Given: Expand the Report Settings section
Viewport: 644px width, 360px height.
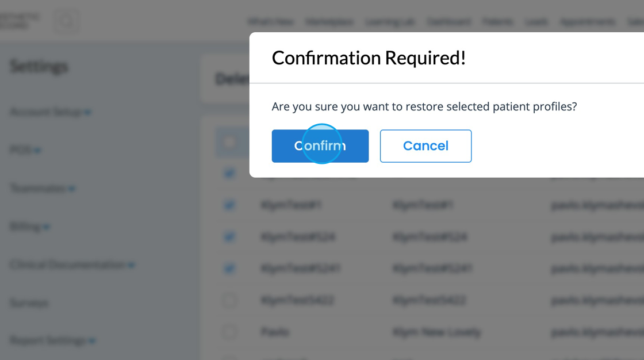Looking at the screenshot, I should [x=52, y=340].
